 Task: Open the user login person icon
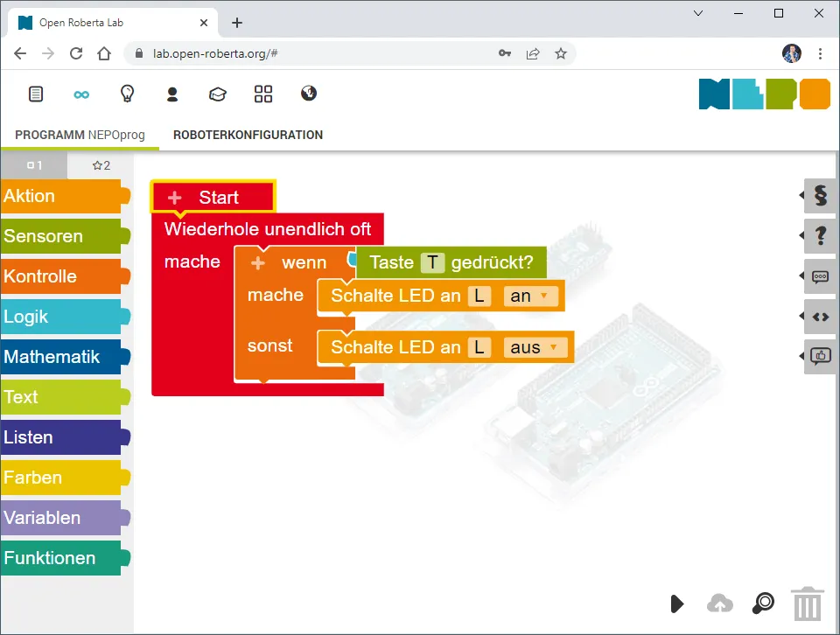(172, 94)
